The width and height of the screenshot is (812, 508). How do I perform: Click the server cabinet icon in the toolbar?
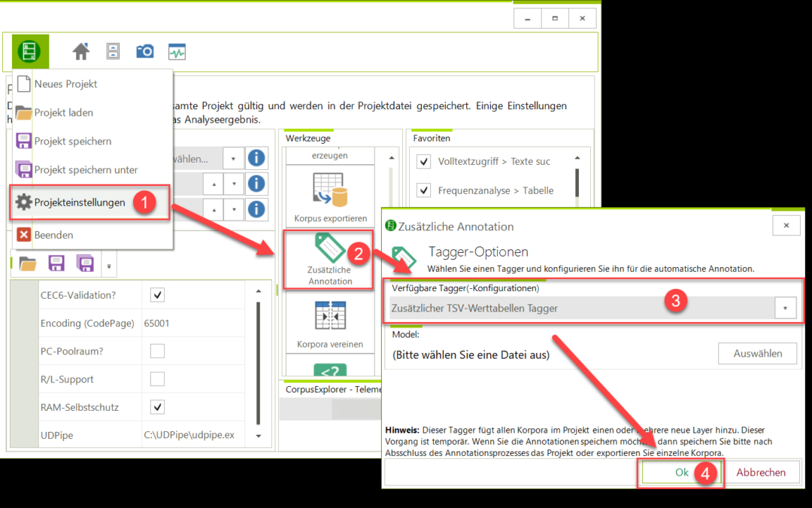click(x=113, y=51)
